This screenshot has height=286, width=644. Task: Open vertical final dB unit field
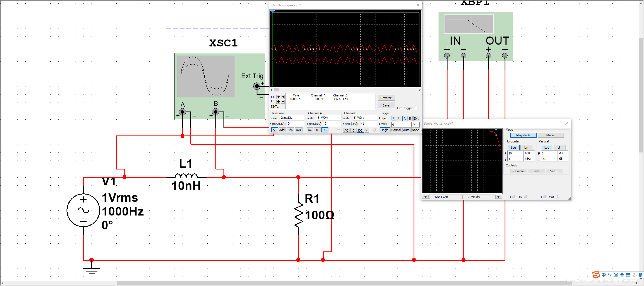click(562, 153)
